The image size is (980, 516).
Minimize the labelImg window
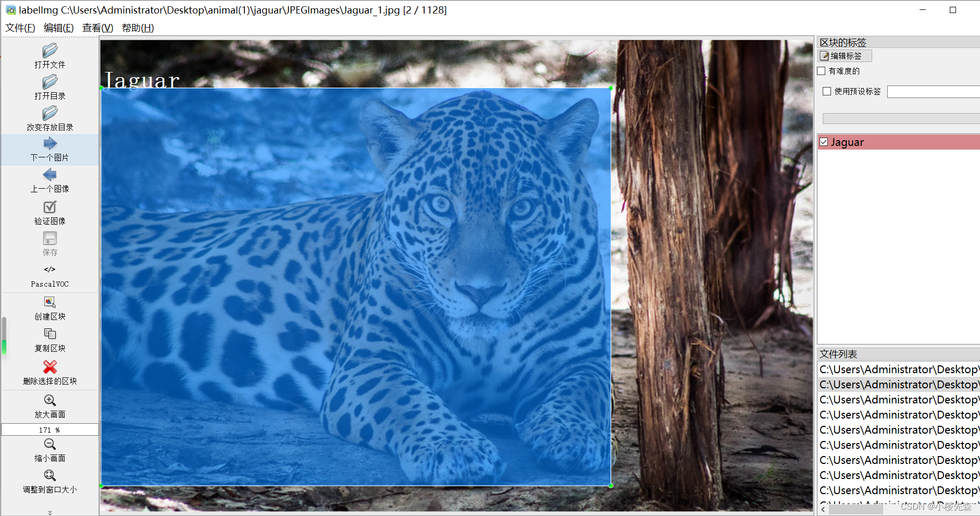click(x=923, y=10)
